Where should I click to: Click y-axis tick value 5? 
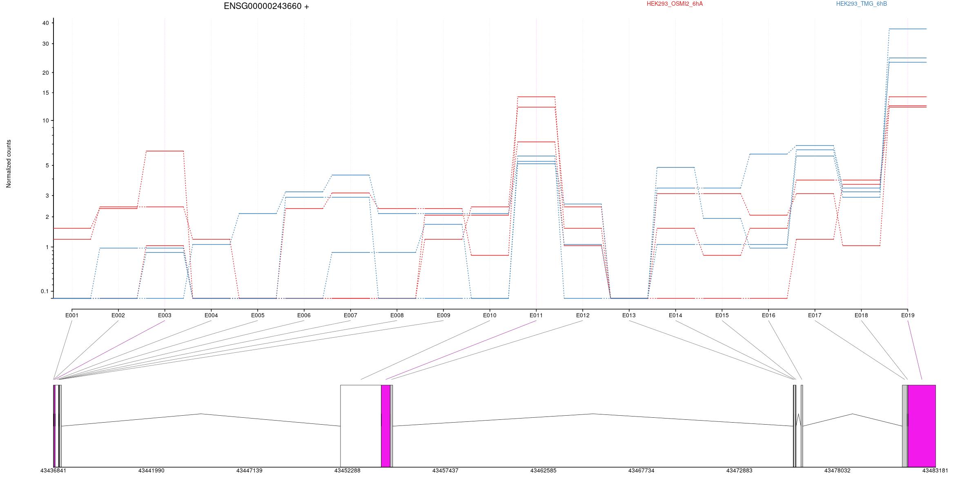pos(47,165)
